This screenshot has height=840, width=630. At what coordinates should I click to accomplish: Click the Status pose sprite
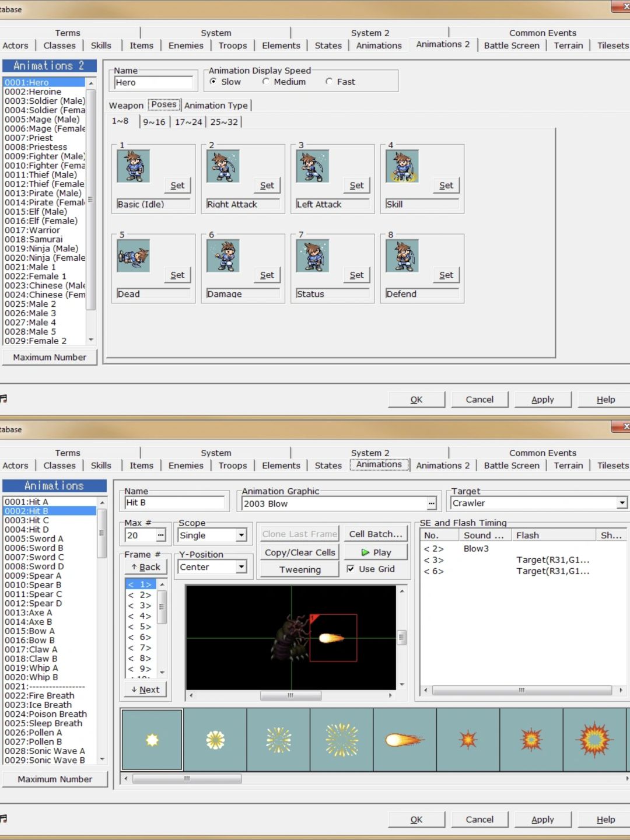313,256
